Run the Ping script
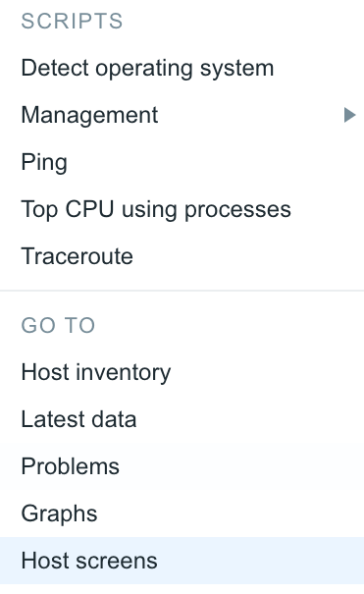Viewport: 364px width, 594px height. point(182,162)
